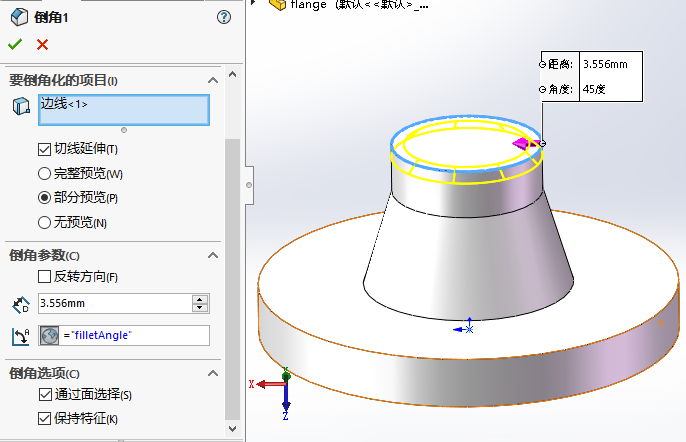Viewport: 686px width, 442px height.
Task: Cancel chamfer with the red X
Action: [x=42, y=44]
